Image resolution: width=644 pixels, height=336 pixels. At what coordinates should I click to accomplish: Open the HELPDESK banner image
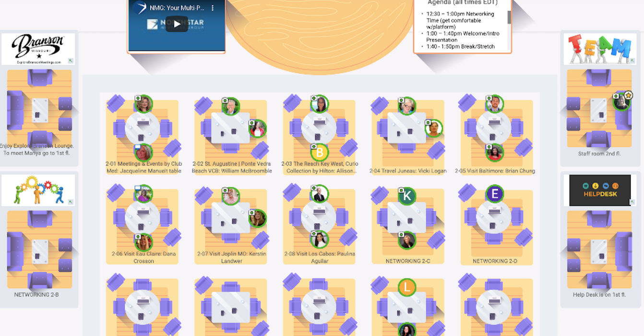(600, 190)
